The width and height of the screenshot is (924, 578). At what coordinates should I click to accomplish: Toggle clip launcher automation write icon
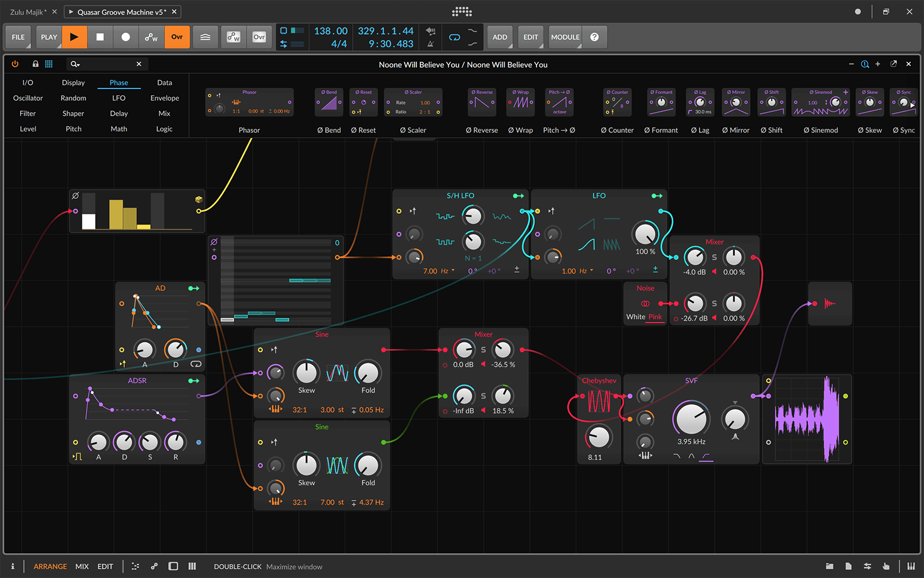tap(233, 37)
